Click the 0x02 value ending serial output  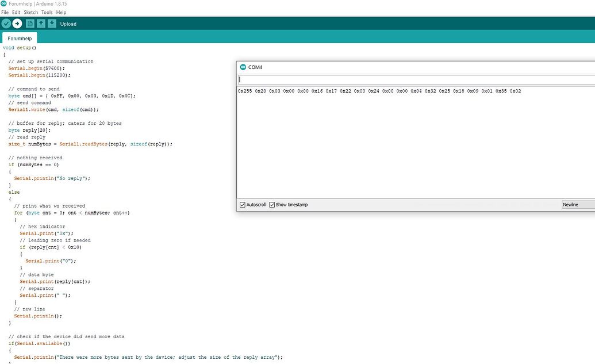[x=515, y=91]
